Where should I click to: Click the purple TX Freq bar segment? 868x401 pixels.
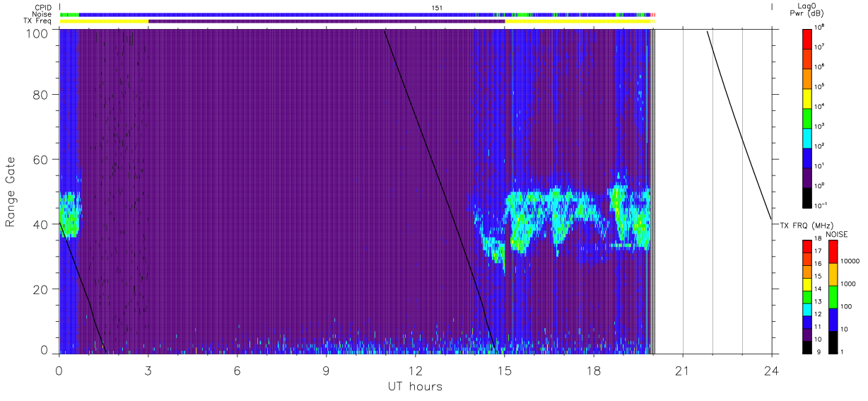click(327, 21)
